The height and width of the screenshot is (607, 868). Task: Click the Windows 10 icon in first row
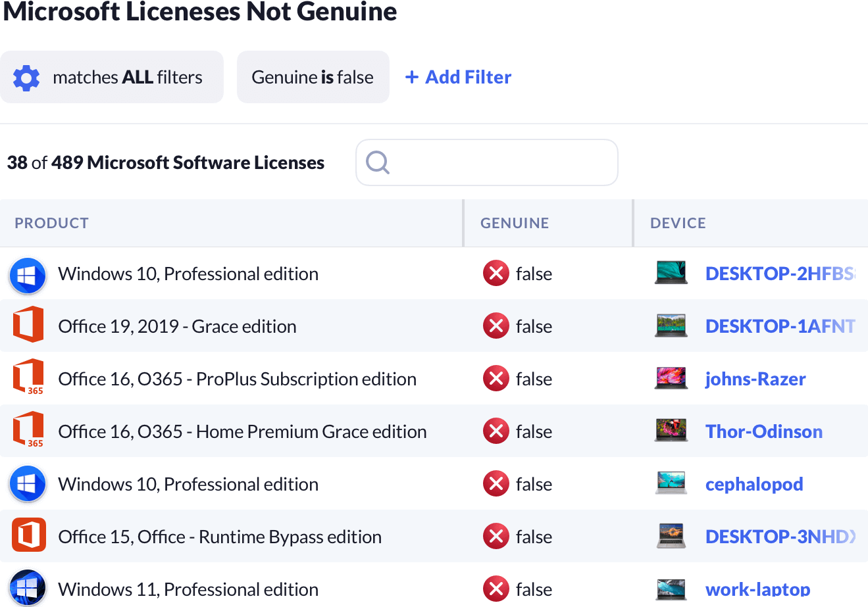28,274
